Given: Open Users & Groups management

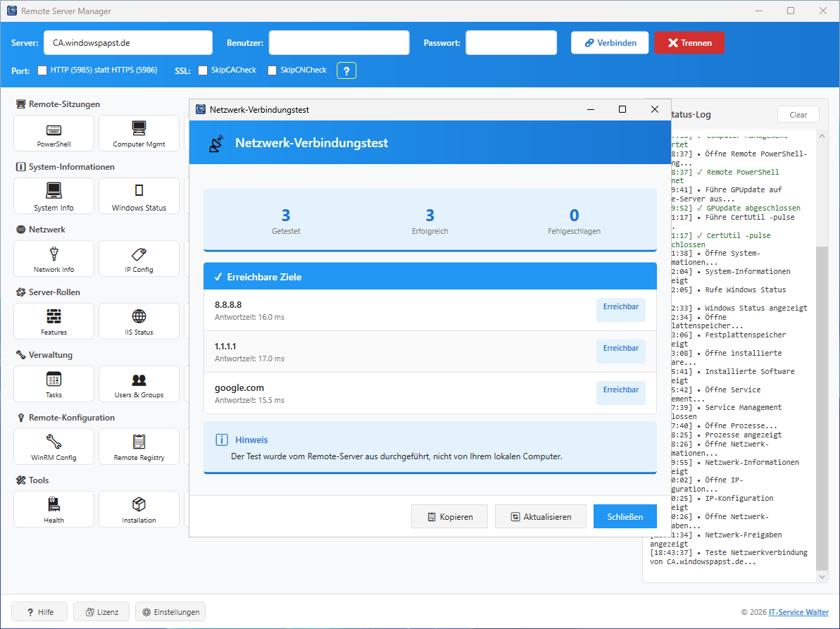Looking at the screenshot, I should pyautogui.click(x=139, y=384).
